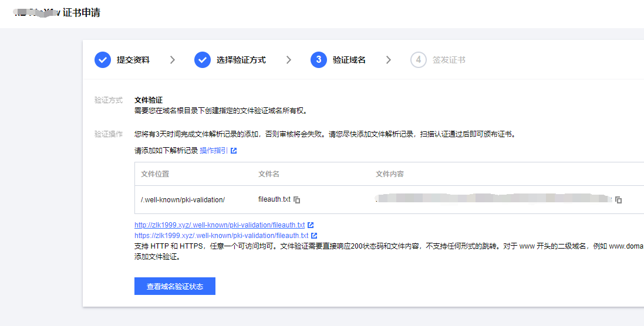The height and width of the screenshot is (326, 644).
Task: Open the http zlk1999.xyz fileauth.txt link
Action: tap(220, 225)
